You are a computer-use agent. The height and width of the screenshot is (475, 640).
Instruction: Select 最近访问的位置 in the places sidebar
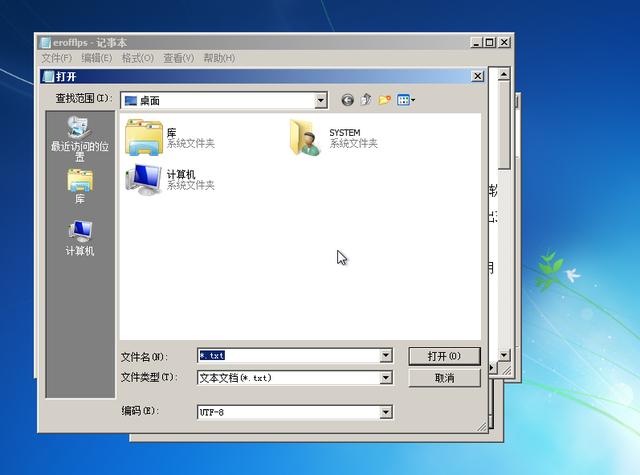[80, 139]
